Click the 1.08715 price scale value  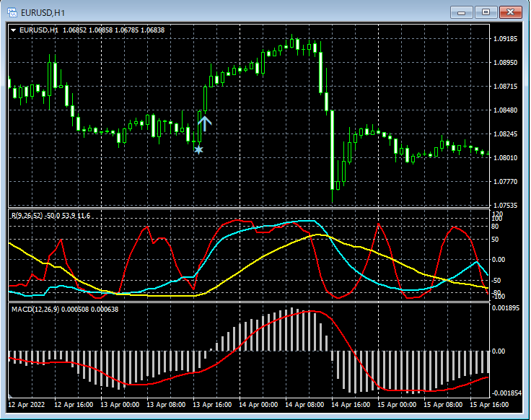coord(505,87)
